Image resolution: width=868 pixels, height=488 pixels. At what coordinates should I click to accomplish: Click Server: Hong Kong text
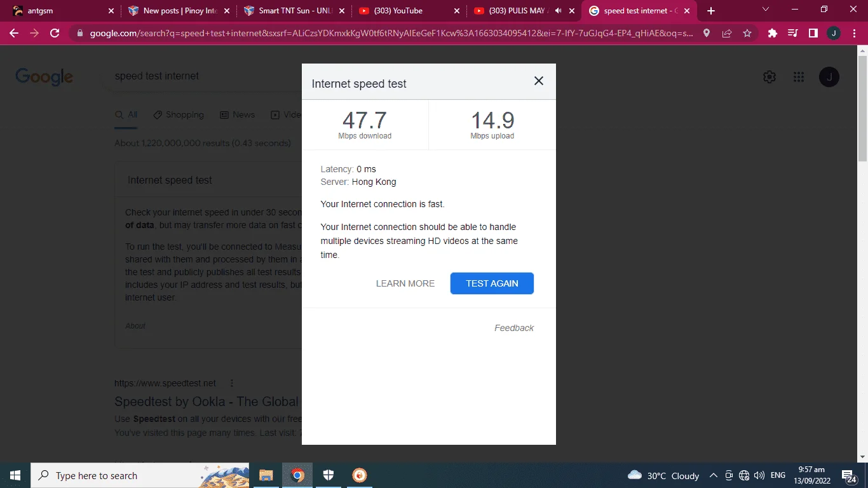[x=358, y=182]
